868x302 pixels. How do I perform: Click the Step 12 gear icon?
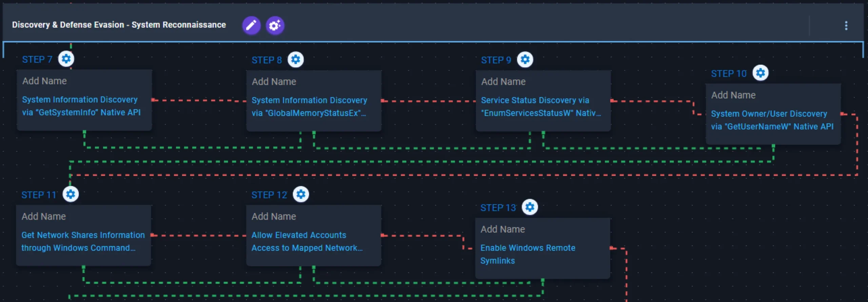[301, 194]
